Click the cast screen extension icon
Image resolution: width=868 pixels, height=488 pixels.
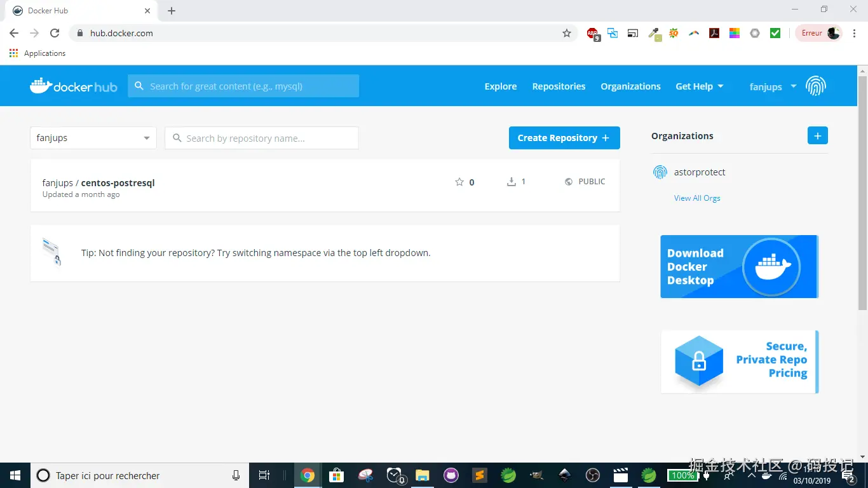tap(633, 33)
